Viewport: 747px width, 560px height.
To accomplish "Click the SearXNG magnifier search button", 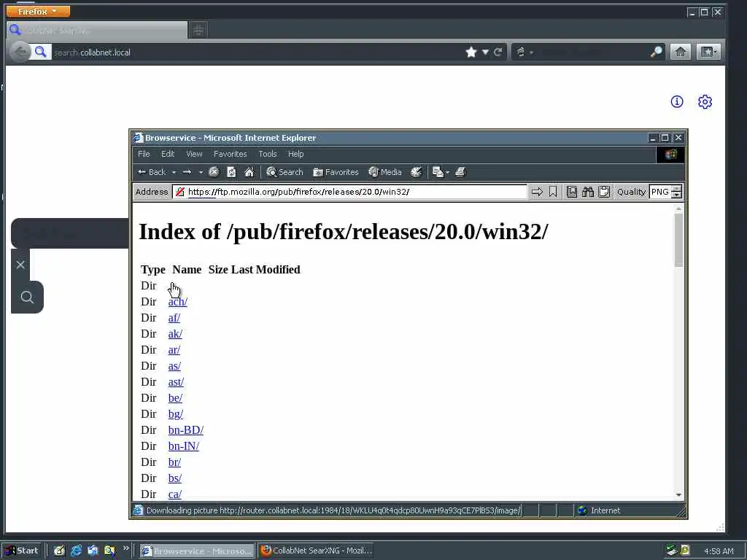I will pos(27,297).
